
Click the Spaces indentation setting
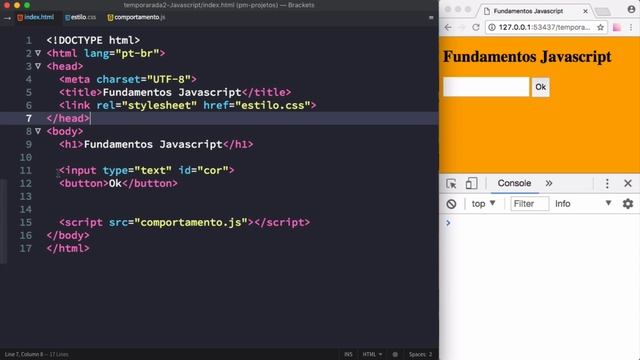420,354
